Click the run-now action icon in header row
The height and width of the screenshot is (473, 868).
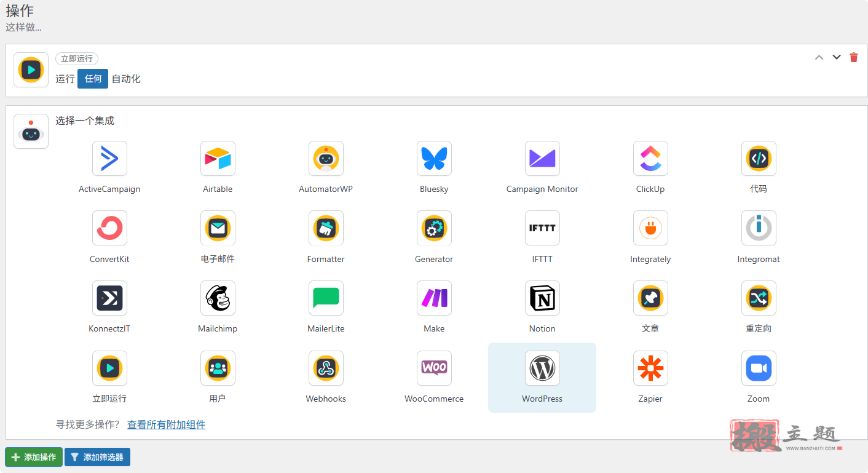click(x=31, y=70)
